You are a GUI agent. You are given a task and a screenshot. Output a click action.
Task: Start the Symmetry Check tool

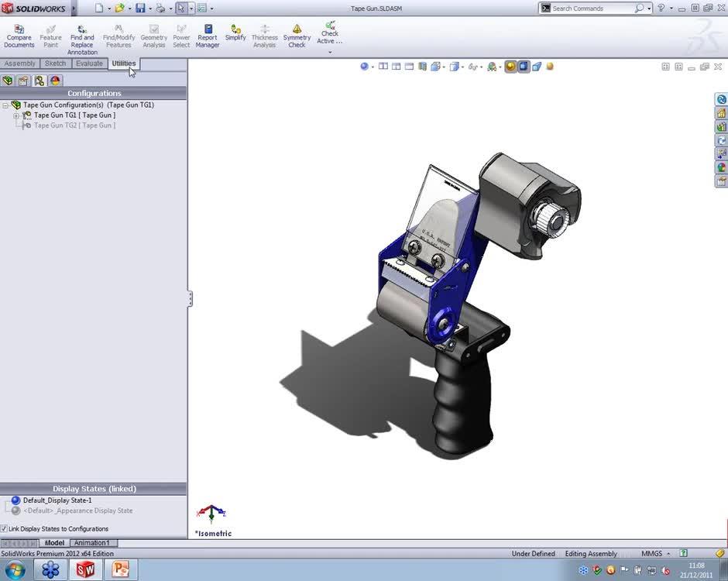[x=297, y=36]
